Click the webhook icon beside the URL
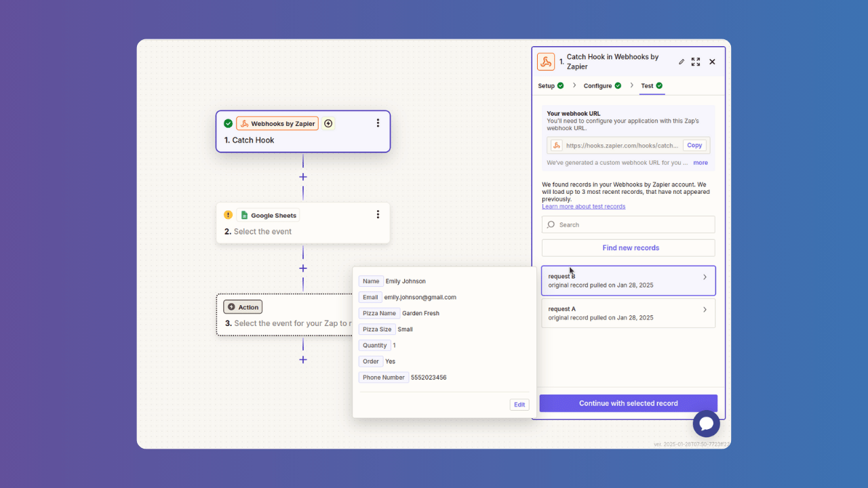This screenshot has height=488, width=868. [557, 145]
